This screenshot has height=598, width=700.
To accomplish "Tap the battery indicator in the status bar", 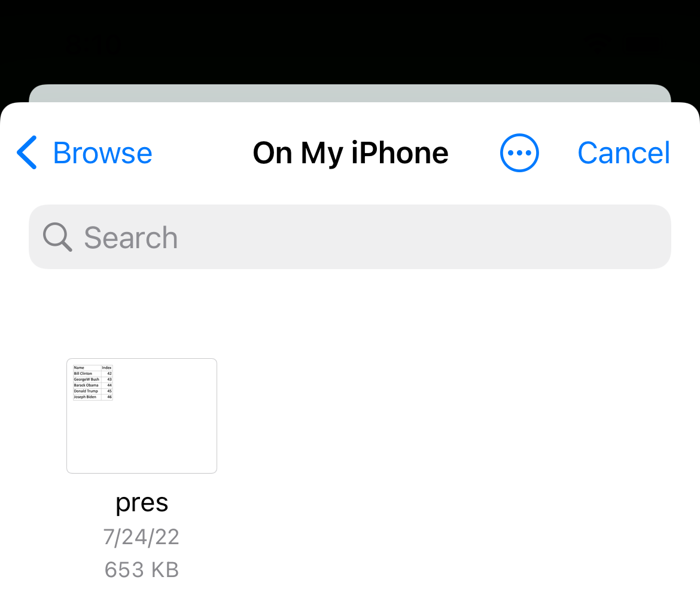I will 643,45.
